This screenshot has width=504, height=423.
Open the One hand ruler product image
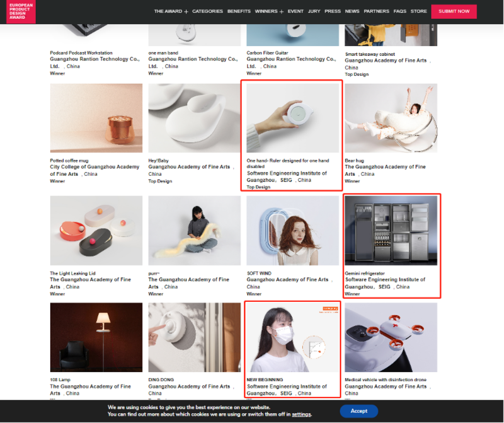[293, 118]
